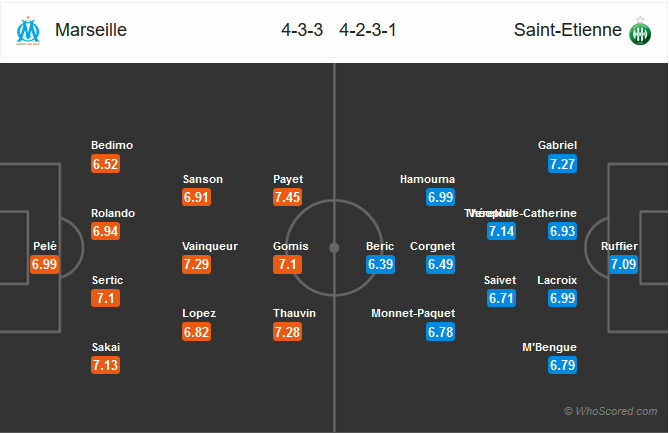This screenshot has height=433, width=669.
Task: Select Ruffier's 7.09 rating badge
Action: [623, 264]
